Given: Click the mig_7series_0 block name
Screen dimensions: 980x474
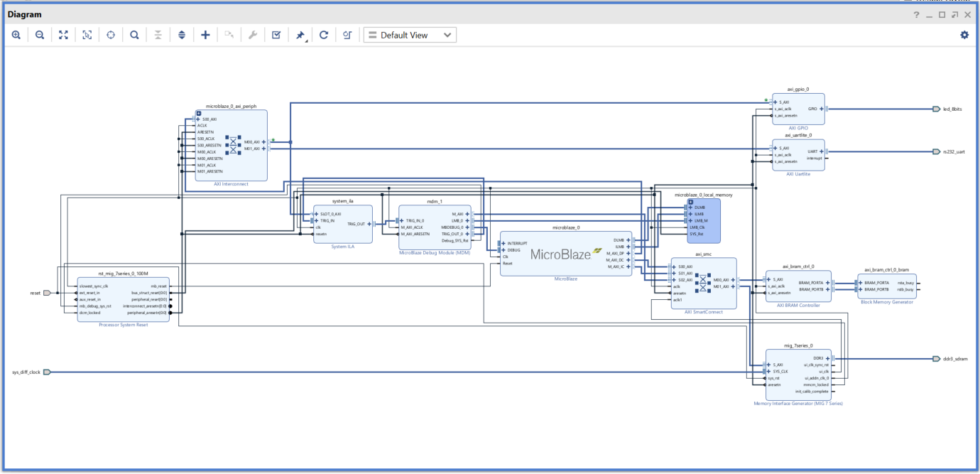Looking at the screenshot, I should pyautogui.click(x=798, y=345).
